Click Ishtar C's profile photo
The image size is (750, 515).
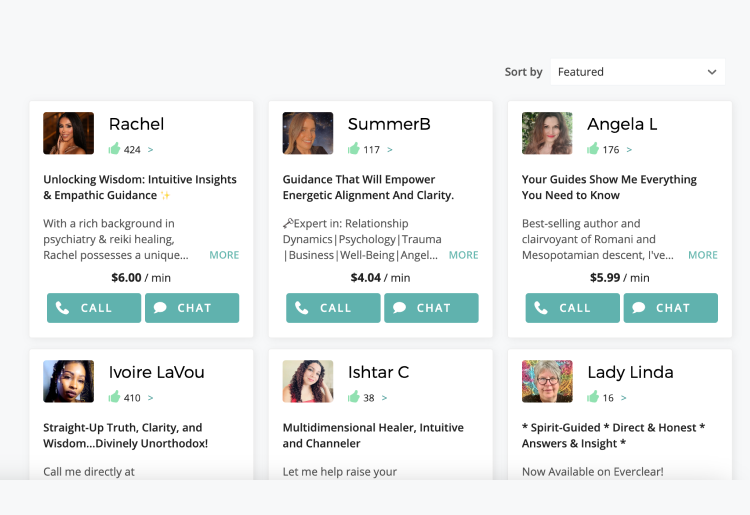pos(308,381)
